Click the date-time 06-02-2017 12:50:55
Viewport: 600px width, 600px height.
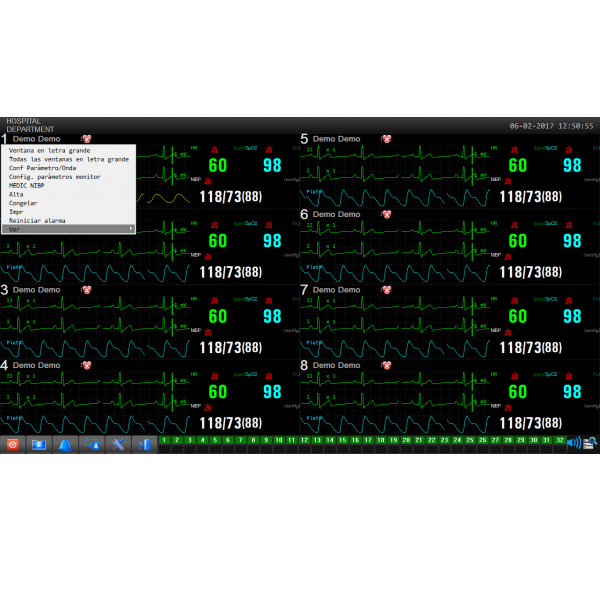click(x=551, y=126)
